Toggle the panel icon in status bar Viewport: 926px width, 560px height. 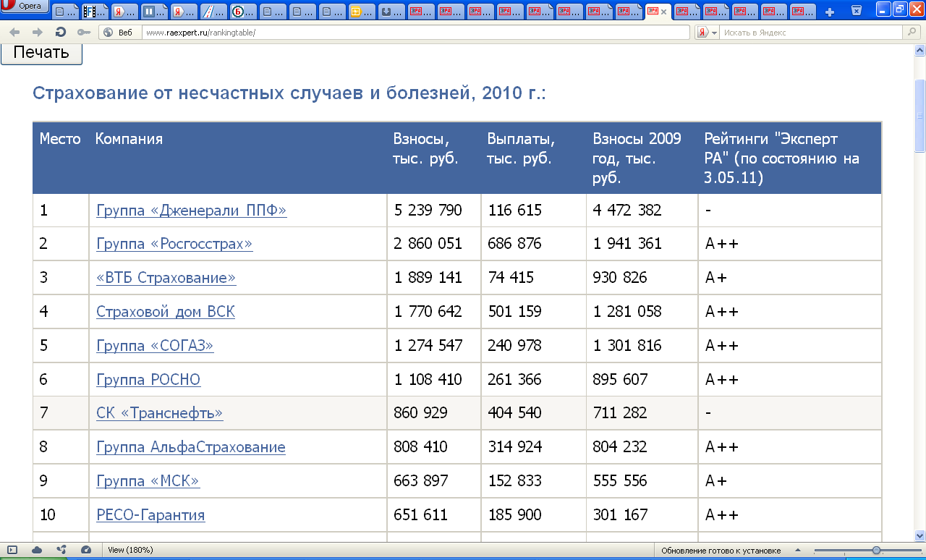(12, 550)
